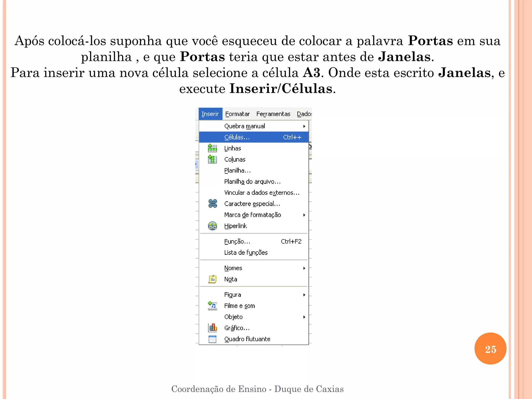Expand the Marca de formatação submenu arrow
Viewport: 532px width, 399px height.
pyautogui.click(x=304, y=215)
